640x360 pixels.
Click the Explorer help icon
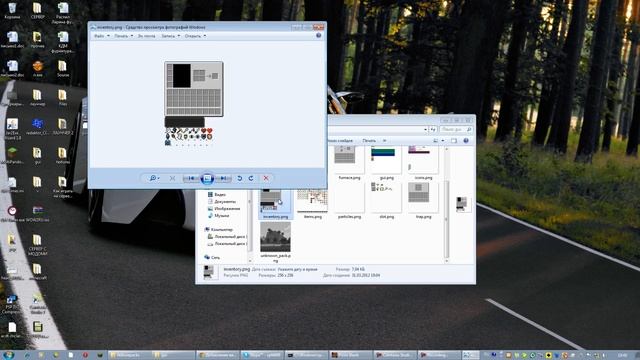click(466, 140)
